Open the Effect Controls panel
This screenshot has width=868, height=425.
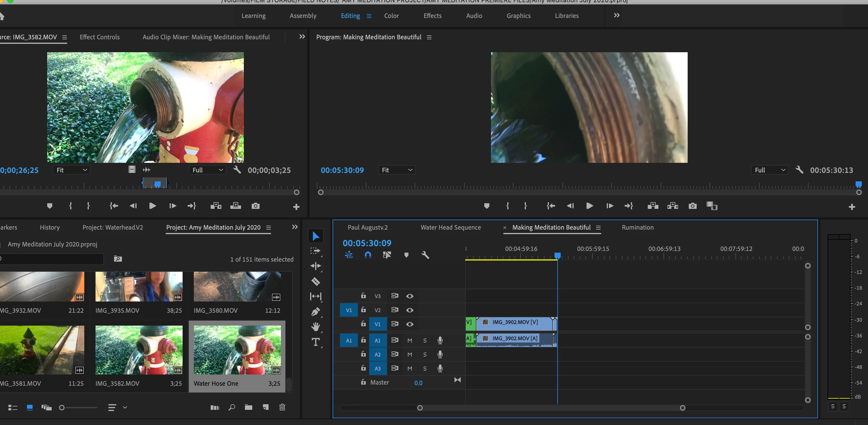coord(99,37)
